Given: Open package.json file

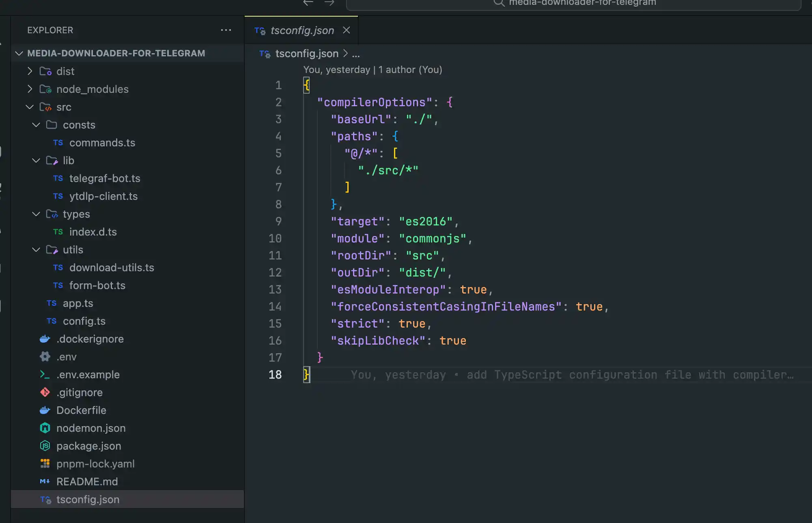Looking at the screenshot, I should (89, 446).
